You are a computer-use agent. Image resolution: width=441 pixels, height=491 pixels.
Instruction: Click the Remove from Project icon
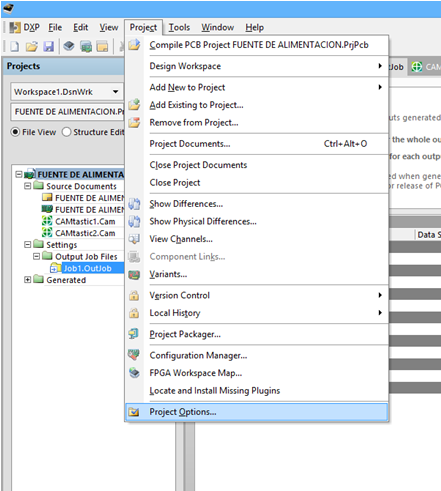click(134, 122)
